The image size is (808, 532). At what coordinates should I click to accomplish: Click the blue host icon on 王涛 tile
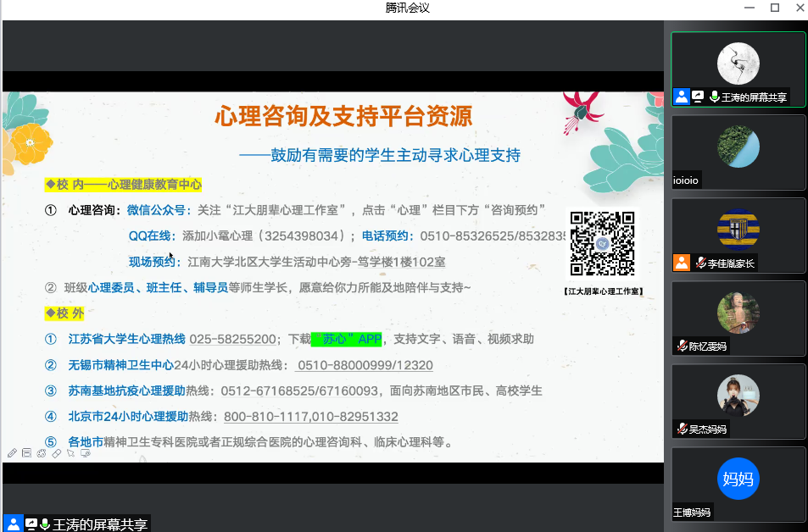[681, 97]
